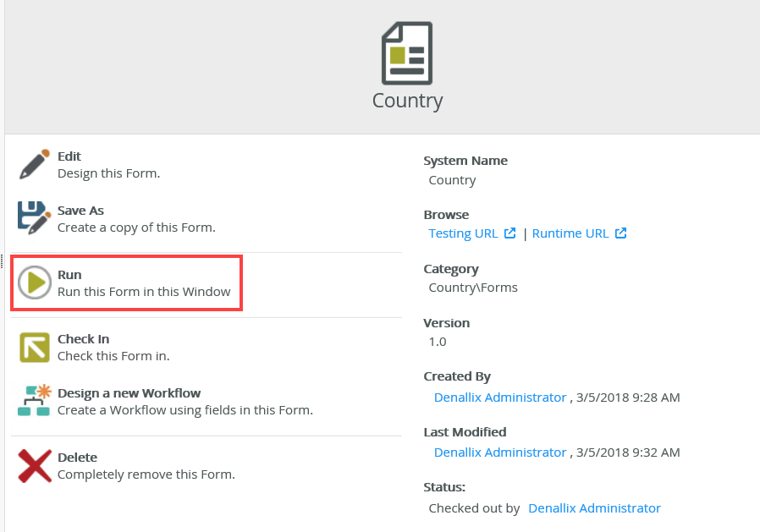Image resolution: width=760 pixels, height=532 pixels.
Task: Check this Form in
Action: point(83,339)
